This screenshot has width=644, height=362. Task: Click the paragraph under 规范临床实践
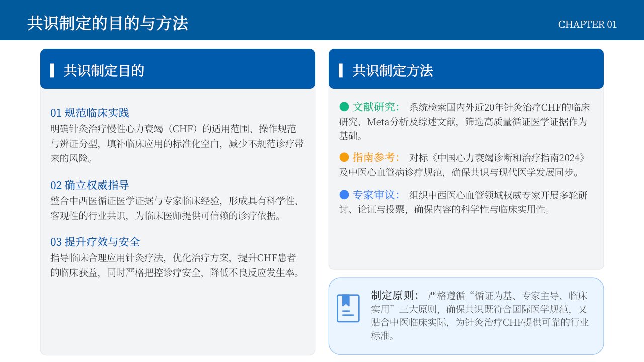pos(178,143)
